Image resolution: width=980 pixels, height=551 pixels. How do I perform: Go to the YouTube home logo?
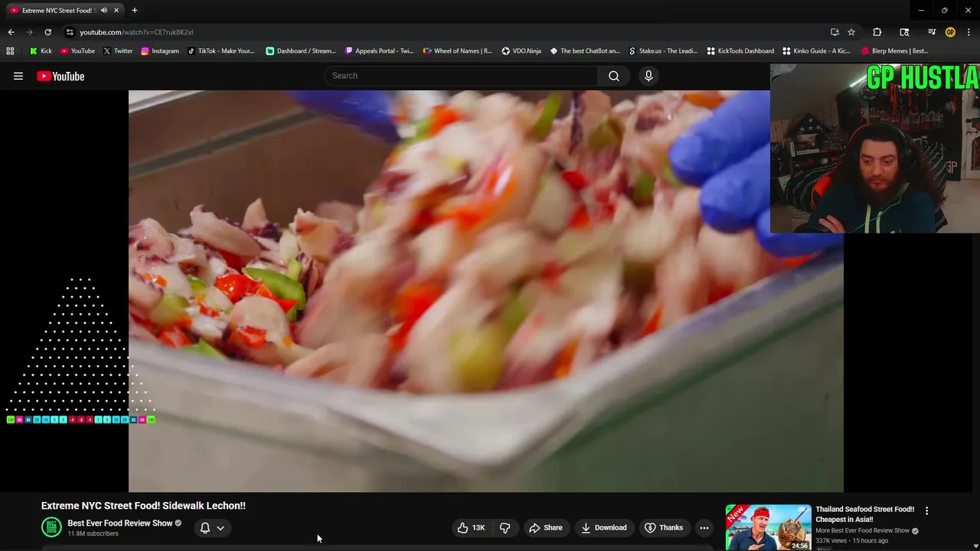coord(60,76)
